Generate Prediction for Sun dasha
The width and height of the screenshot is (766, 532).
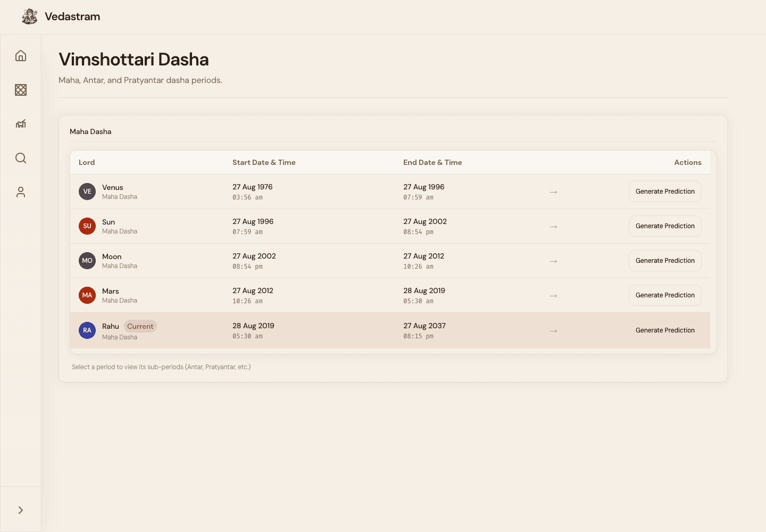coord(665,226)
